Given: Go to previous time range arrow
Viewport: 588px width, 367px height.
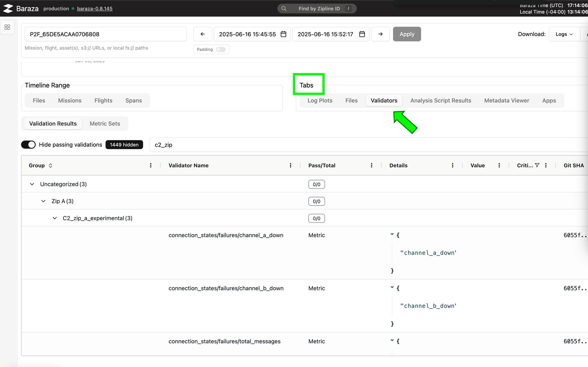Looking at the screenshot, I should click(203, 34).
